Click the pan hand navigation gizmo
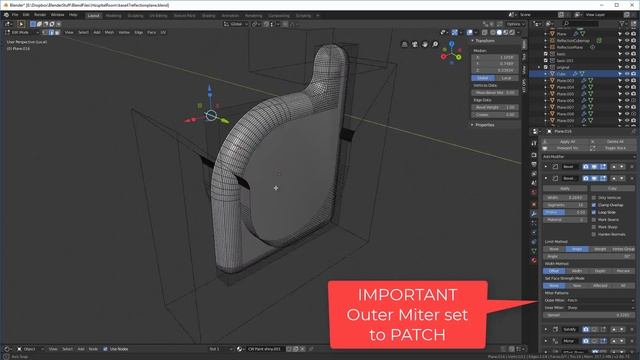The height and width of the screenshot is (360, 640). 425,44
